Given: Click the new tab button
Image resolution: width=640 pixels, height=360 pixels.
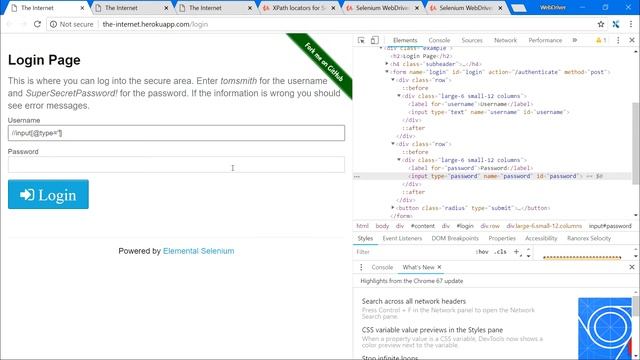Looking at the screenshot, I should coord(518,8).
